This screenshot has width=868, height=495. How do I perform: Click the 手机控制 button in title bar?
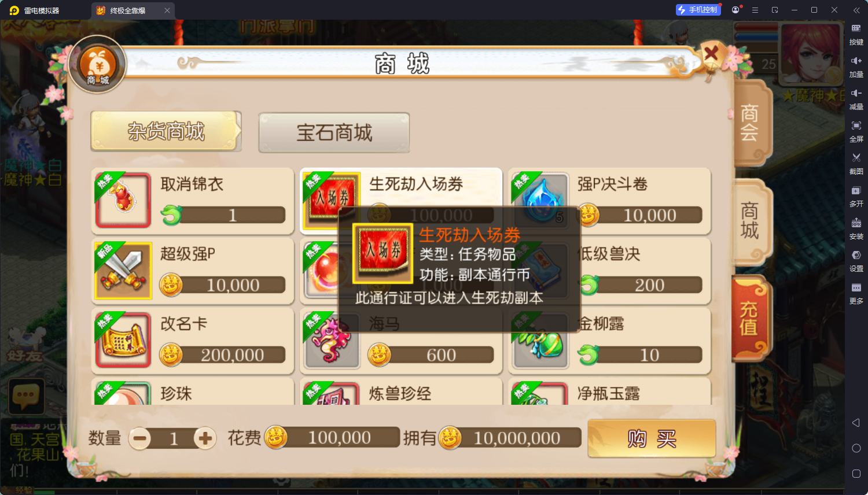click(698, 10)
